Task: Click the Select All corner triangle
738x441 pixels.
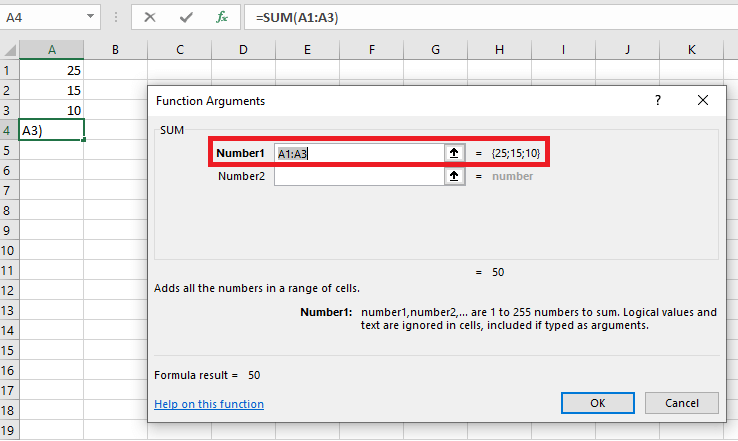Action: 10,50
